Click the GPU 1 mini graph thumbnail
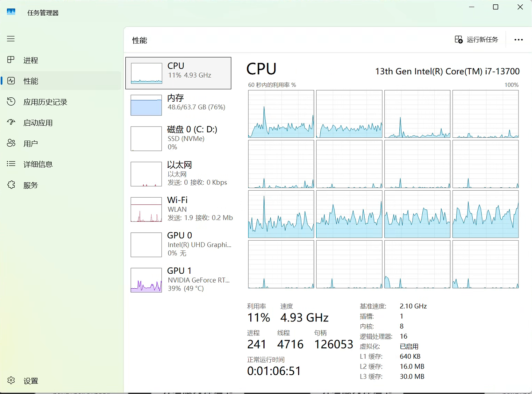The image size is (532, 394). tap(146, 280)
